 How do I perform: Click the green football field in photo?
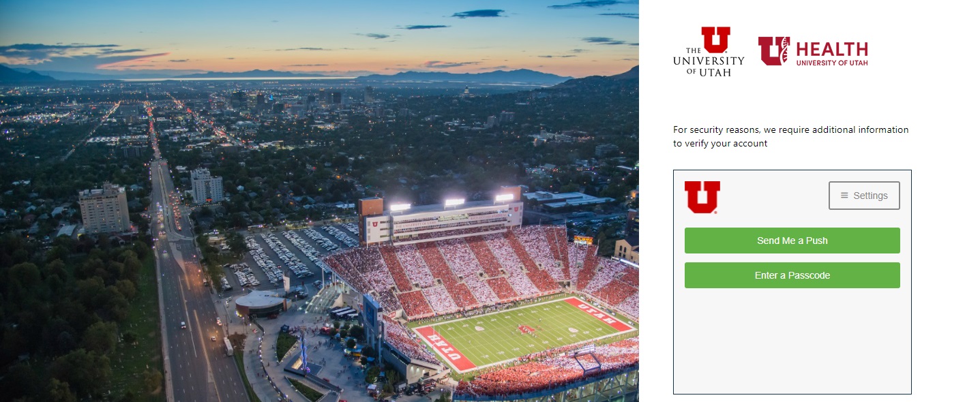tap(523, 331)
